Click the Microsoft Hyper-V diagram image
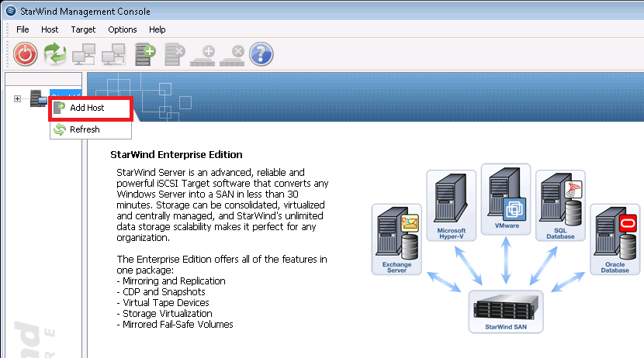Image resolution: width=644 pixels, height=358 pixels. [452, 205]
